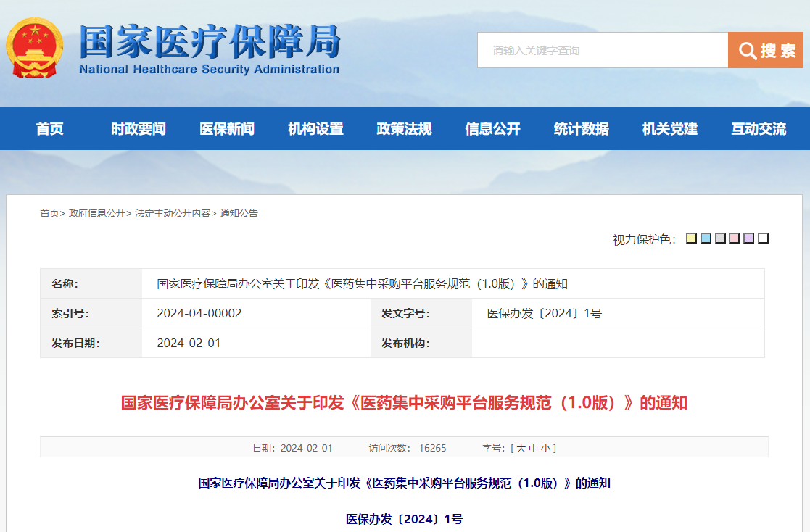Select the pink eye-protection color
This screenshot has height=532, width=810.
point(734,238)
